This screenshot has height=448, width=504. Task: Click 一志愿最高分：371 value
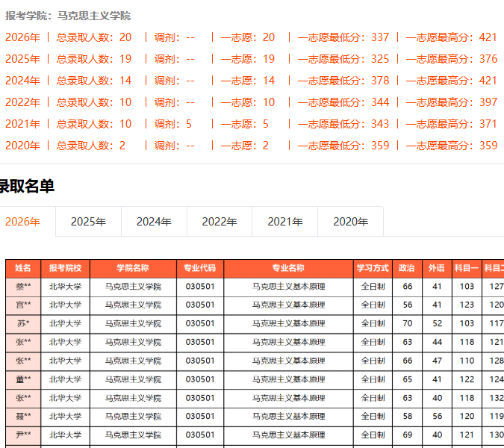pos(452,124)
